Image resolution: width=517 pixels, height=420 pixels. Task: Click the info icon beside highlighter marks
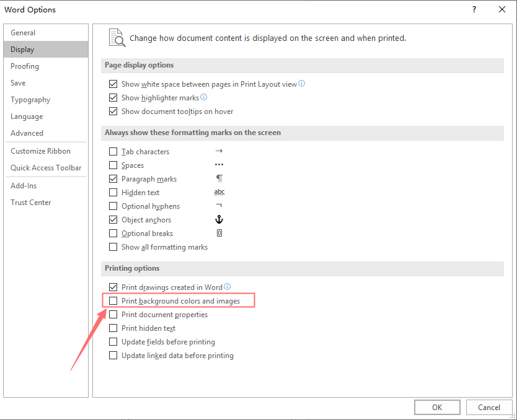204,97
